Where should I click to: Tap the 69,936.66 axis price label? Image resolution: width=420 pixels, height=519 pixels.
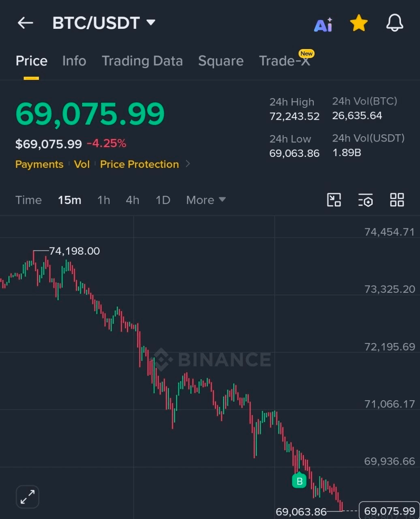click(390, 461)
